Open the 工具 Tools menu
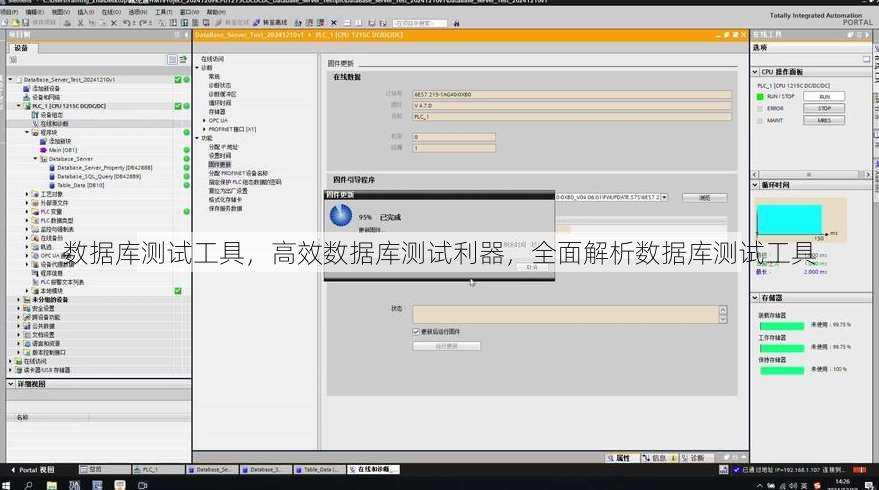 163,12
